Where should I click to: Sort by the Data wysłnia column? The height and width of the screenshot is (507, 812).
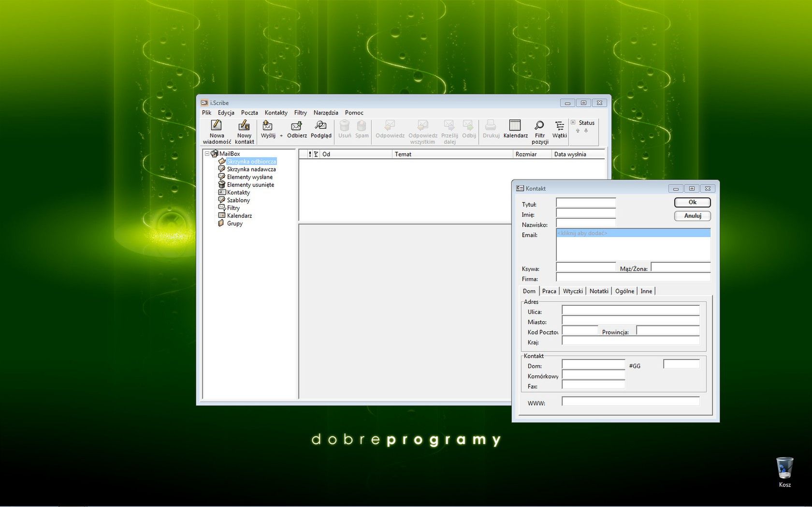pyautogui.click(x=578, y=154)
